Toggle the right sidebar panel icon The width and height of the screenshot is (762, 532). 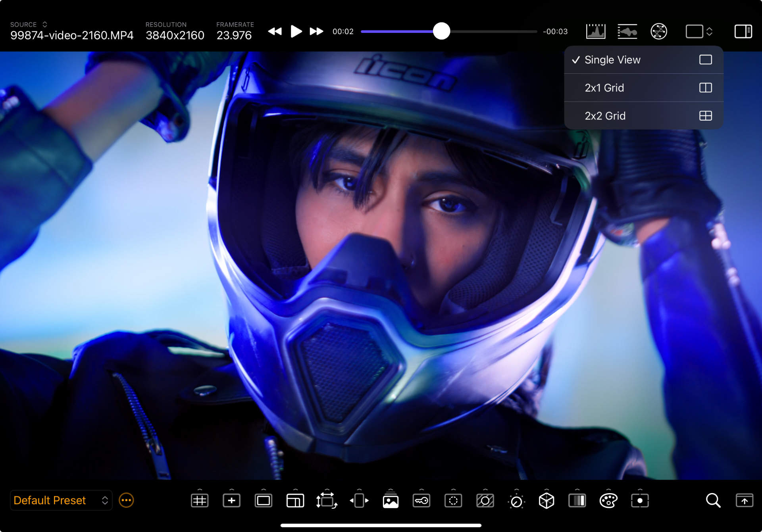pyautogui.click(x=743, y=31)
